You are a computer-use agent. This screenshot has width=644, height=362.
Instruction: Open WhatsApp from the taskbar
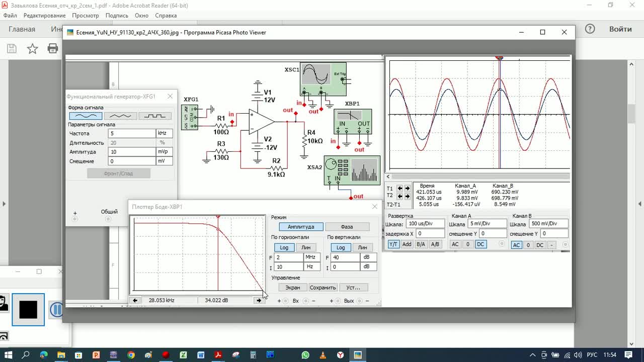[x=305, y=355]
